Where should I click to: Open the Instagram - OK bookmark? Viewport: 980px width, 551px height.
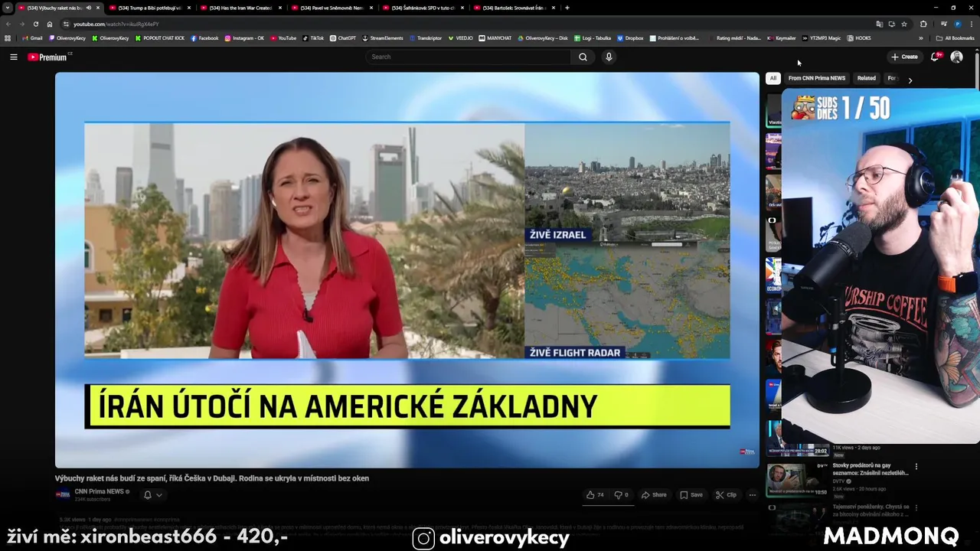(244, 38)
